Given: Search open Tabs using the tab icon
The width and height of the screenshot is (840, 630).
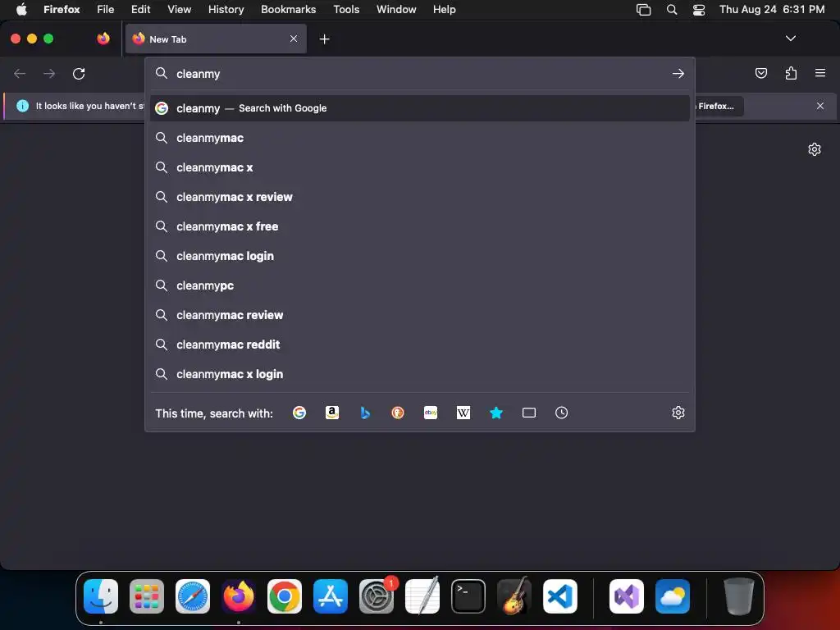Looking at the screenshot, I should pyautogui.click(x=529, y=413).
